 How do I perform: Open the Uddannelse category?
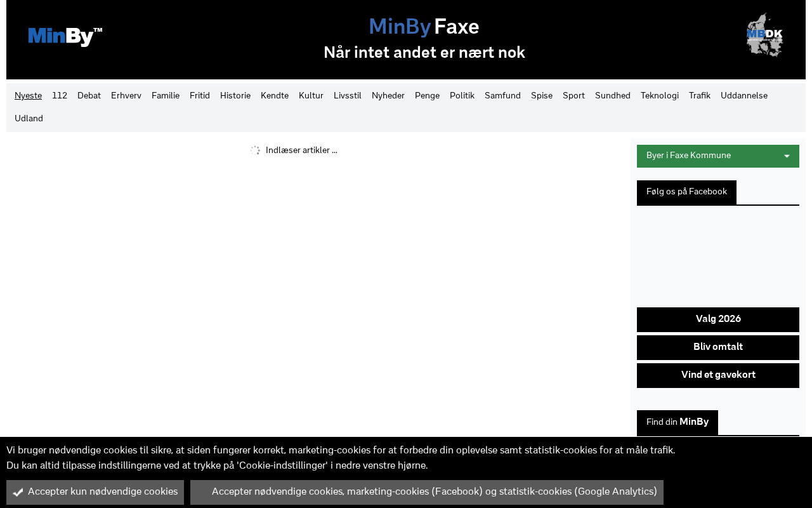(x=744, y=96)
